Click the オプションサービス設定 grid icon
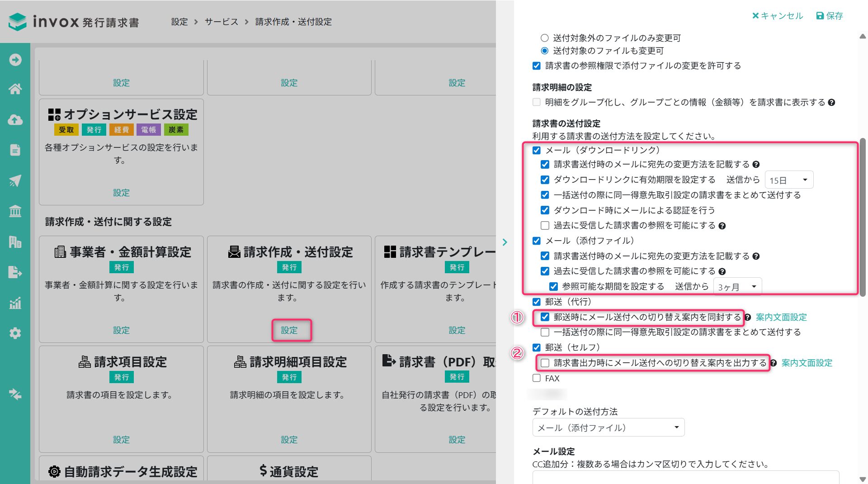This screenshot has height=484, width=868. 54,114
